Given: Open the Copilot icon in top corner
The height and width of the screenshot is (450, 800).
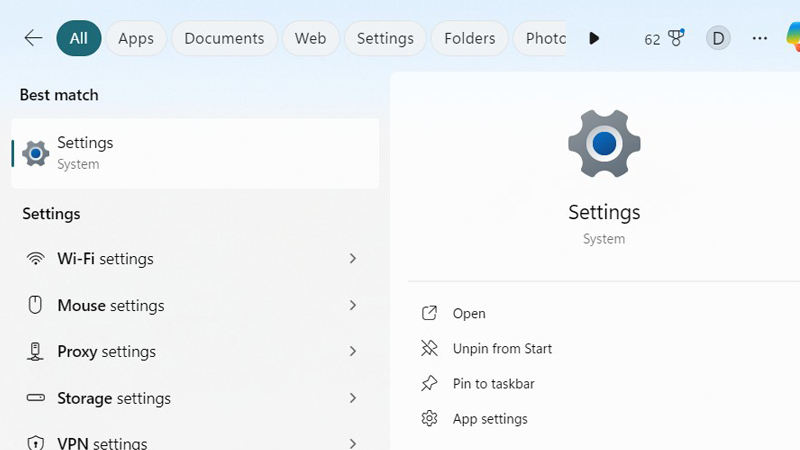Looking at the screenshot, I should point(793,38).
